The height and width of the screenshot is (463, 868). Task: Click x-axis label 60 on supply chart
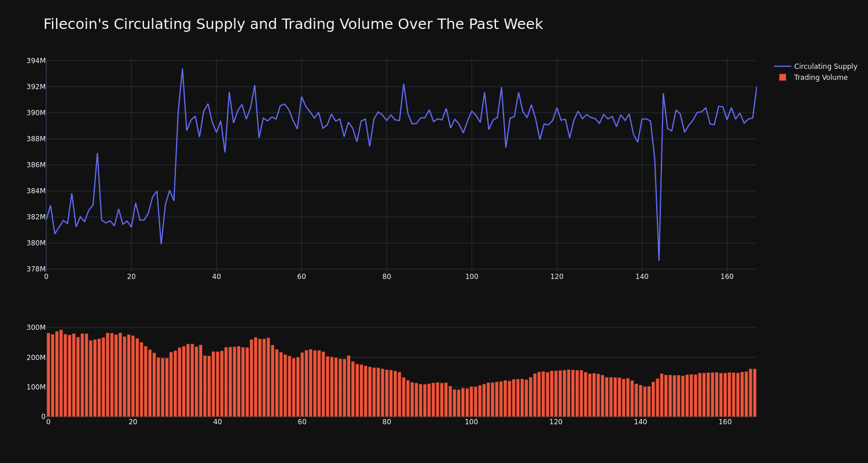tap(301, 277)
